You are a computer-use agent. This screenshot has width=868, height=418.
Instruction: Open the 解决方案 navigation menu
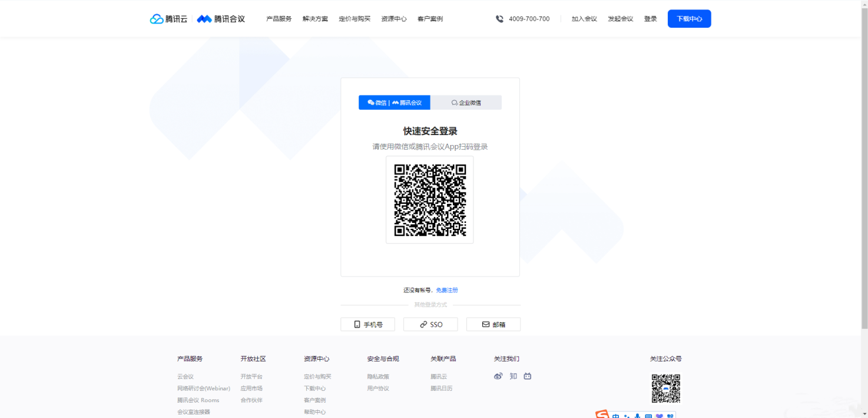pos(315,19)
